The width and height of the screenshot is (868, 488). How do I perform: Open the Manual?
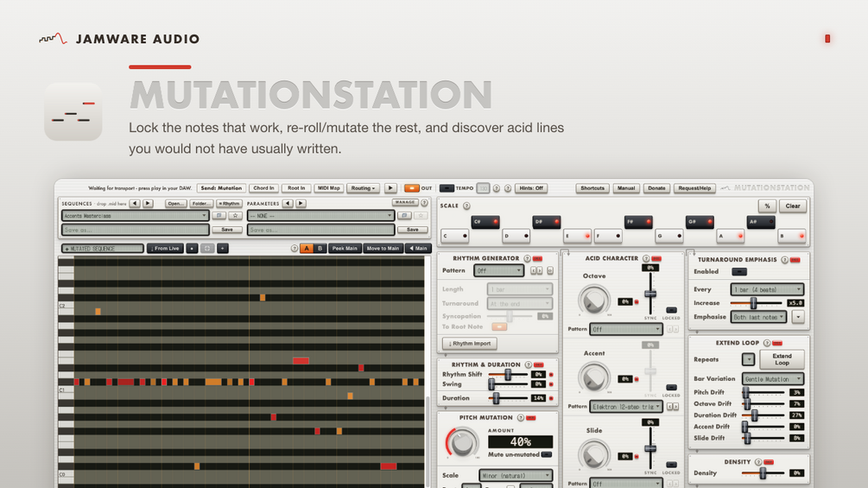626,188
